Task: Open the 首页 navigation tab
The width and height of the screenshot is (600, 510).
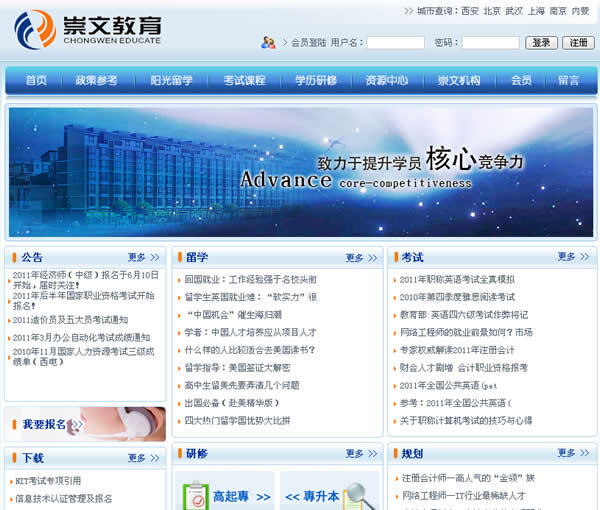Action: 36,81
